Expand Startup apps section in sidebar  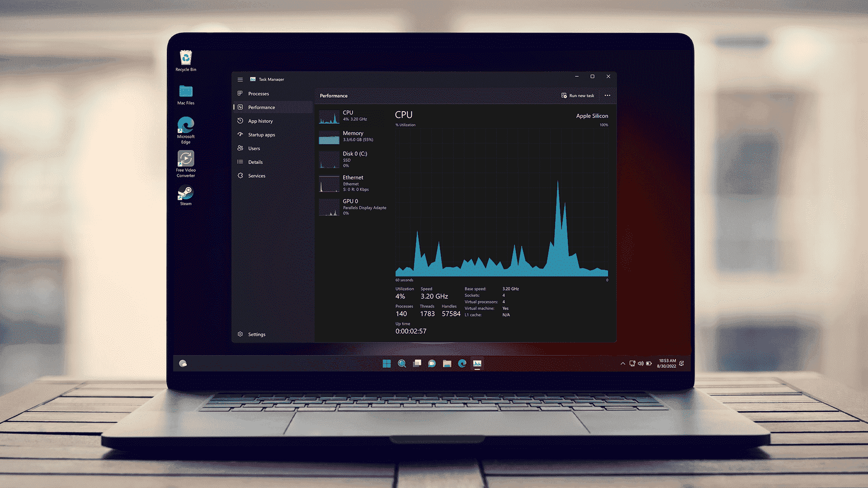pos(261,135)
